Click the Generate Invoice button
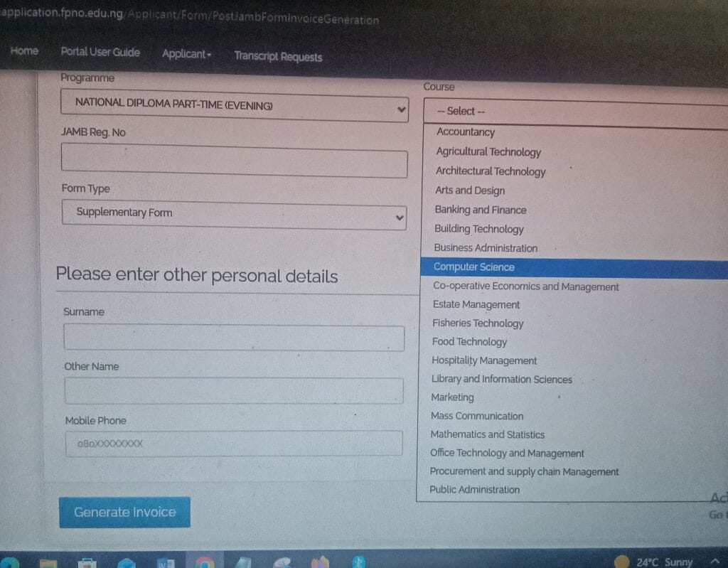728x568 pixels. pos(124,512)
